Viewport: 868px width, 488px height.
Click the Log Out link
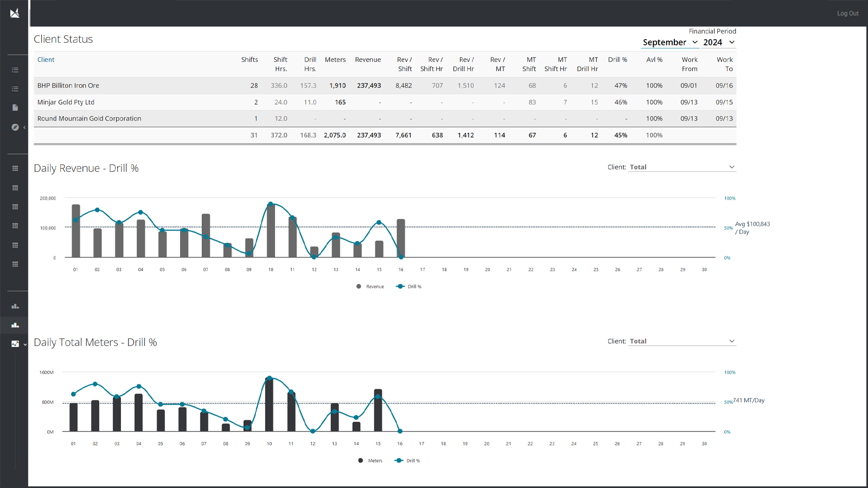tap(847, 14)
